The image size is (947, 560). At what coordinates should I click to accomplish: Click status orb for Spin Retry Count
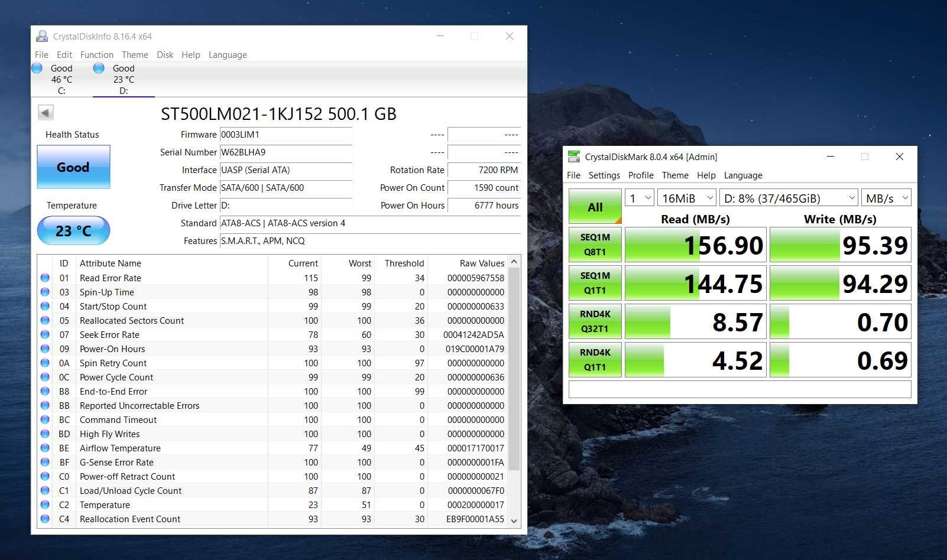tap(45, 363)
